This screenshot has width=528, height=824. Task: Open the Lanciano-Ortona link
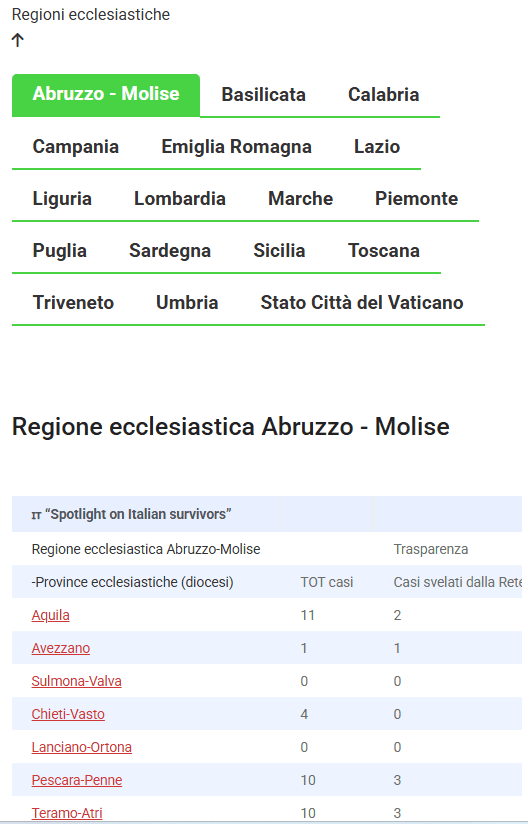pos(81,748)
